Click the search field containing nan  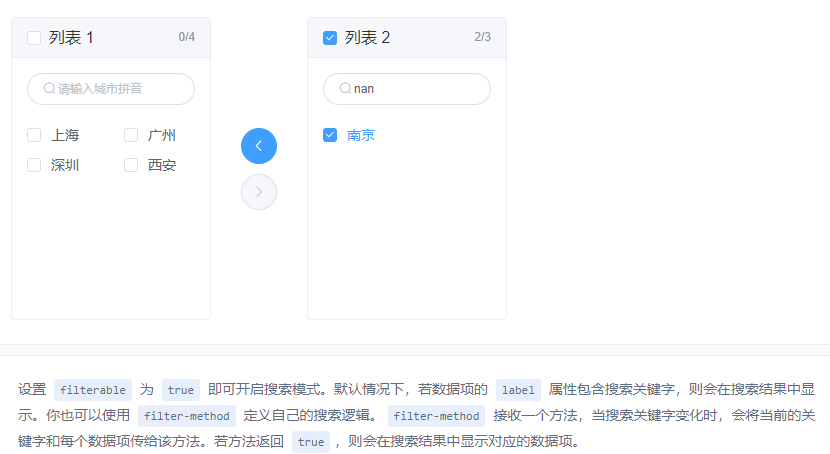click(x=407, y=89)
